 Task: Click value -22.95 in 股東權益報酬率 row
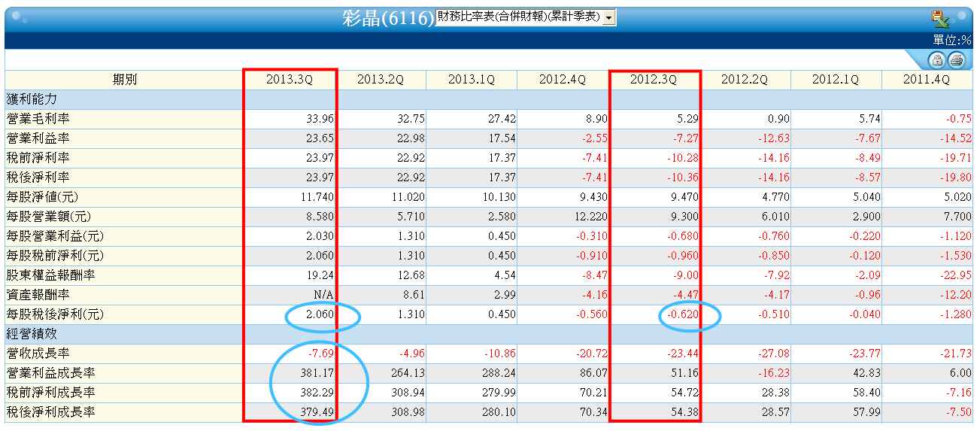click(955, 275)
